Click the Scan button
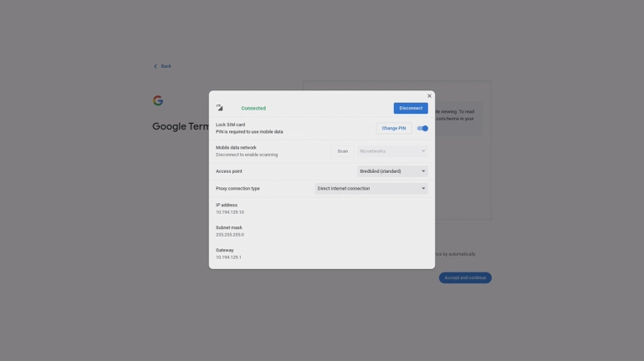 pyautogui.click(x=343, y=151)
